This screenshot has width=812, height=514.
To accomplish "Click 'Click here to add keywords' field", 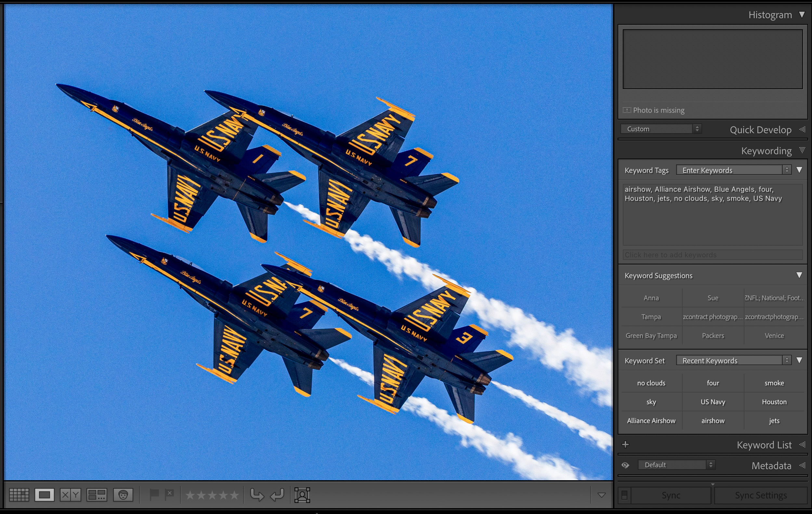I will click(712, 254).
